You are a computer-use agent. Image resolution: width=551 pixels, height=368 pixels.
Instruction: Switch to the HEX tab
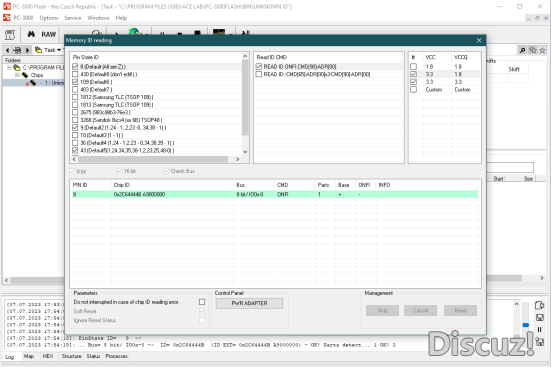[x=48, y=356]
